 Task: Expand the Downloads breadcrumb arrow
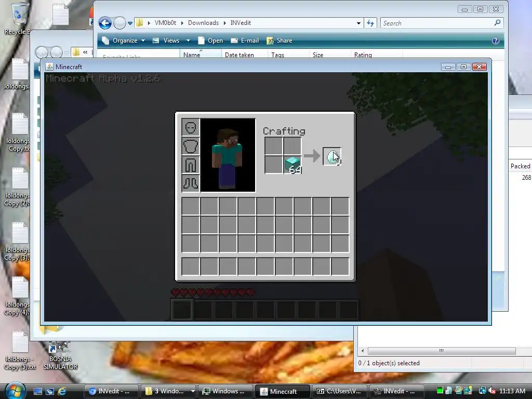[224, 23]
